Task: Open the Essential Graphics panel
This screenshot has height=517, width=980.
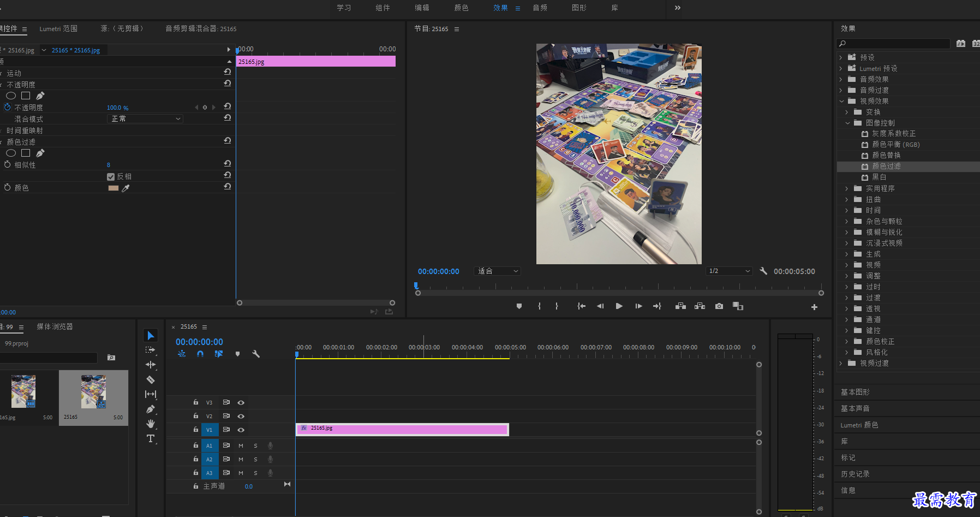Action: pyautogui.click(x=855, y=392)
